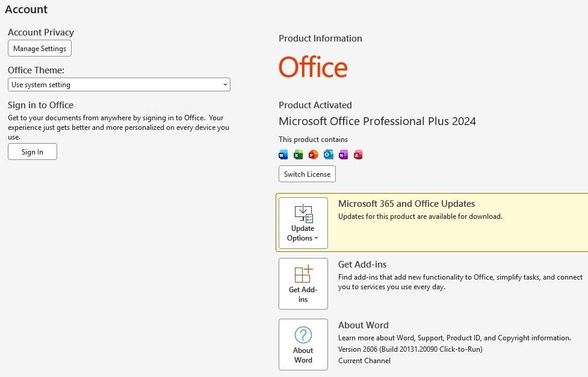Screen dimensions: 588x377
Task: Click the About Word heading text
Action: coord(364,325)
